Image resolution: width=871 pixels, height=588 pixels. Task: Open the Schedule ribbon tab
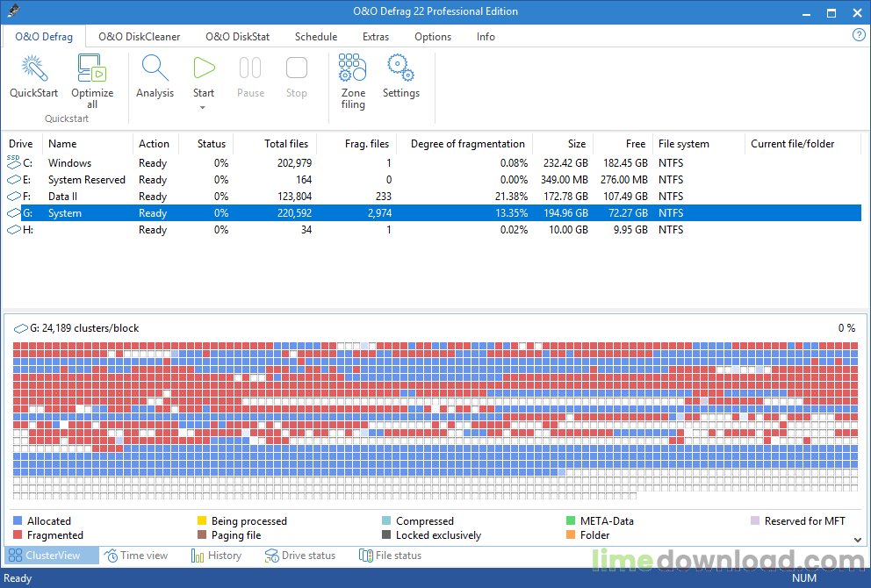pyautogui.click(x=315, y=37)
